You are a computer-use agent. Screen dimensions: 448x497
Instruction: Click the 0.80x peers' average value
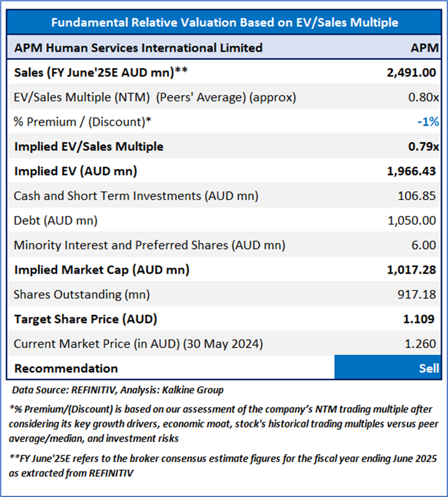[423, 97]
